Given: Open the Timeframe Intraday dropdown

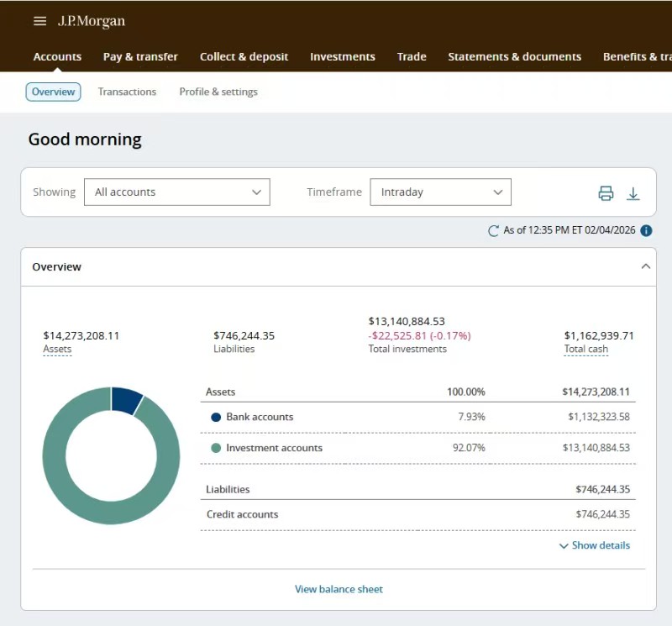Looking at the screenshot, I should point(440,192).
